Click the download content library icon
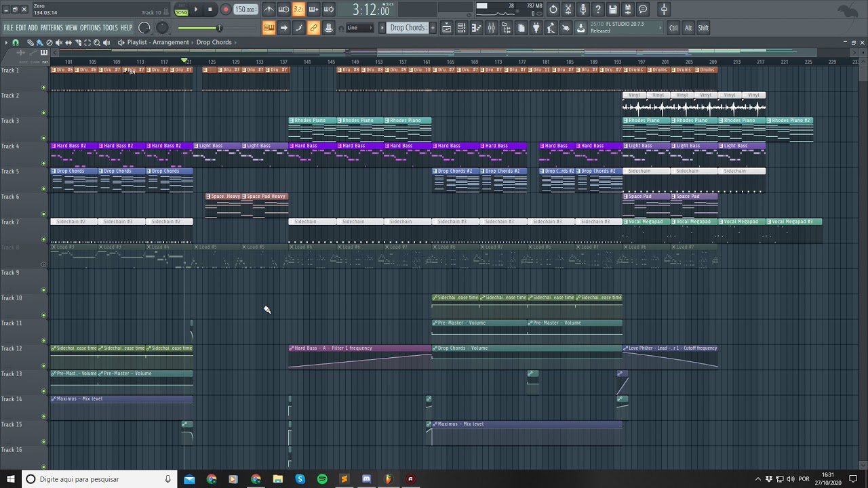The height and width of the screenshot is (488, 868). (x=581, y=28)
